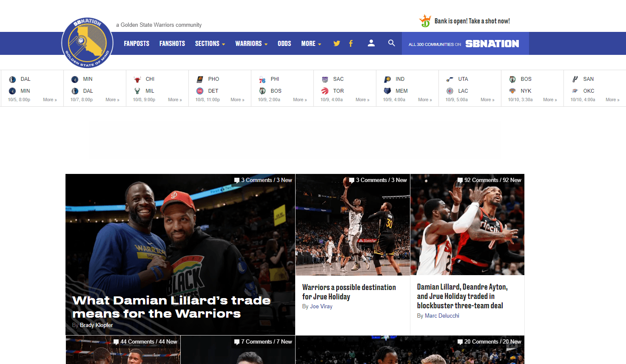The height and width of the screenshot is (364, 626).
Task: Click the Spurs logo next to SAN
Action: [x=575, y=80]
